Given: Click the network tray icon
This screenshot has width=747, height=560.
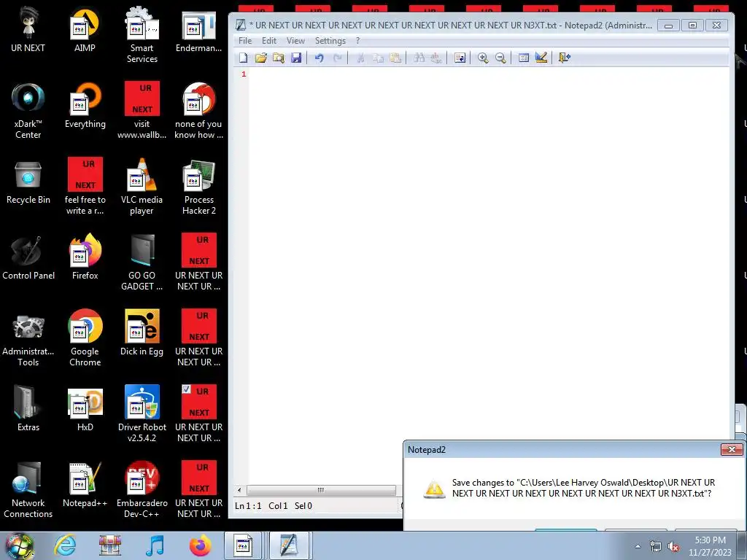Looking at the screenshot, I should click(x=656, y=547).
